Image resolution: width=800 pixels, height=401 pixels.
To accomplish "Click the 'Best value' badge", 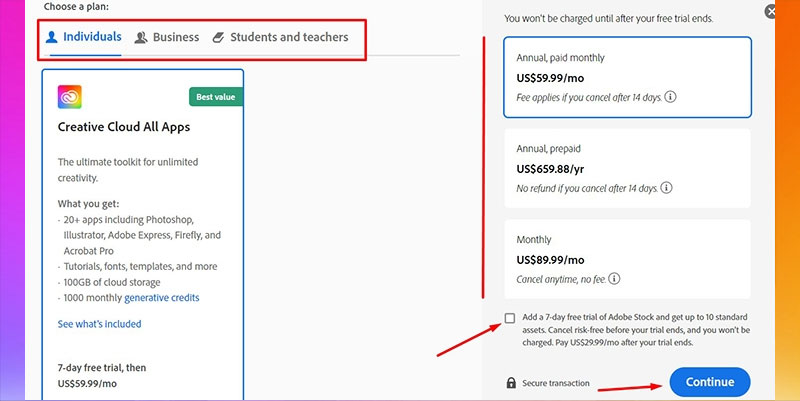I will coord(215,97).
